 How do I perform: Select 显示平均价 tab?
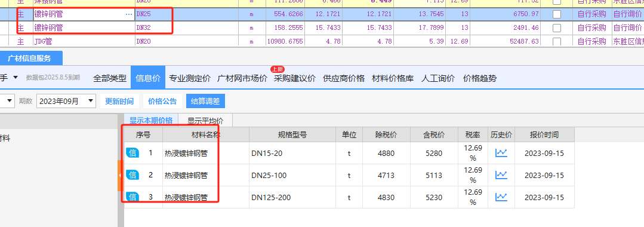pos(205,121)
